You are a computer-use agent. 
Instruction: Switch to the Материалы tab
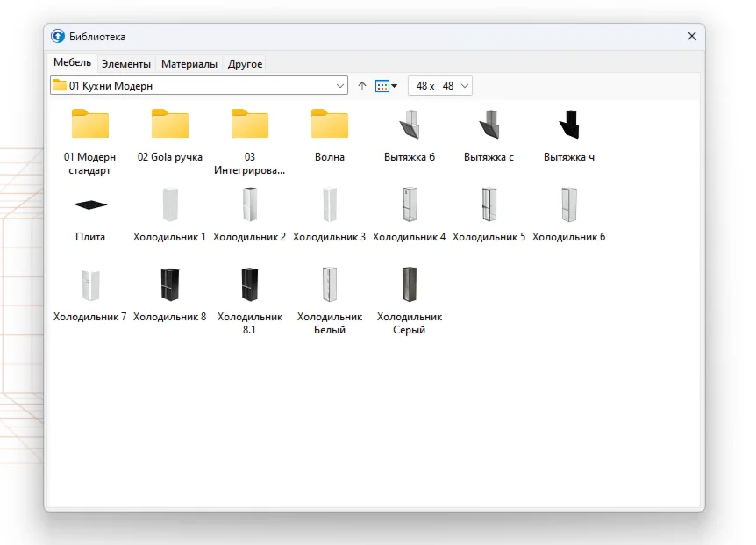[x=189, y=64]
